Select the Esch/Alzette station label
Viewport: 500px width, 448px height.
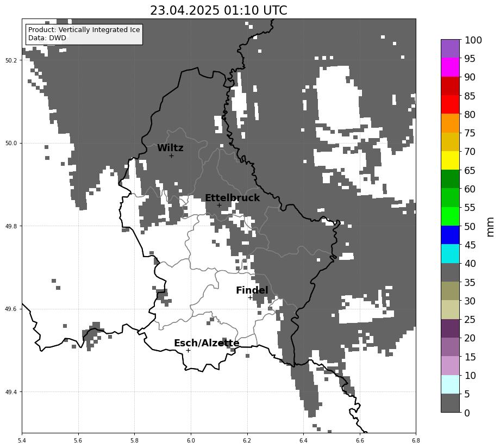tap(207, 343)
